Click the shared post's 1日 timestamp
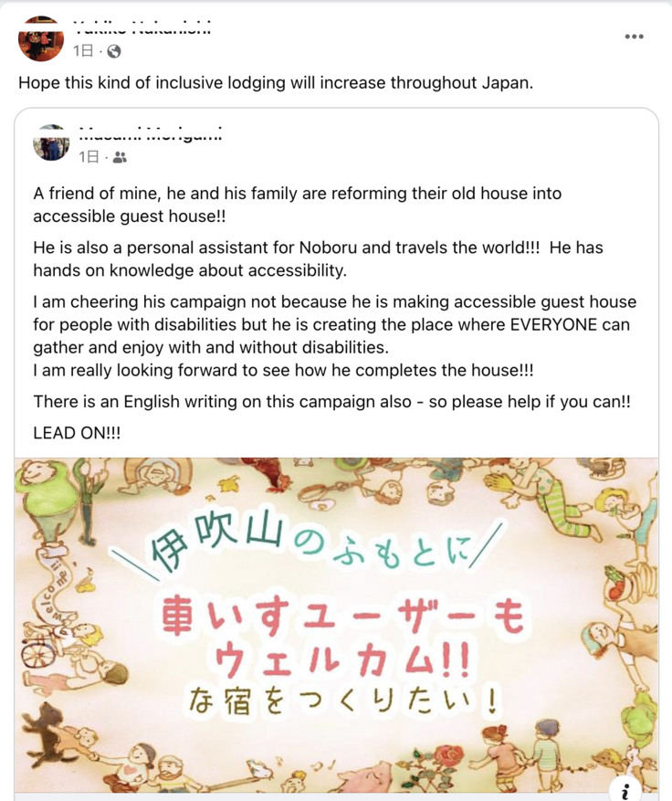 point(89,157)
